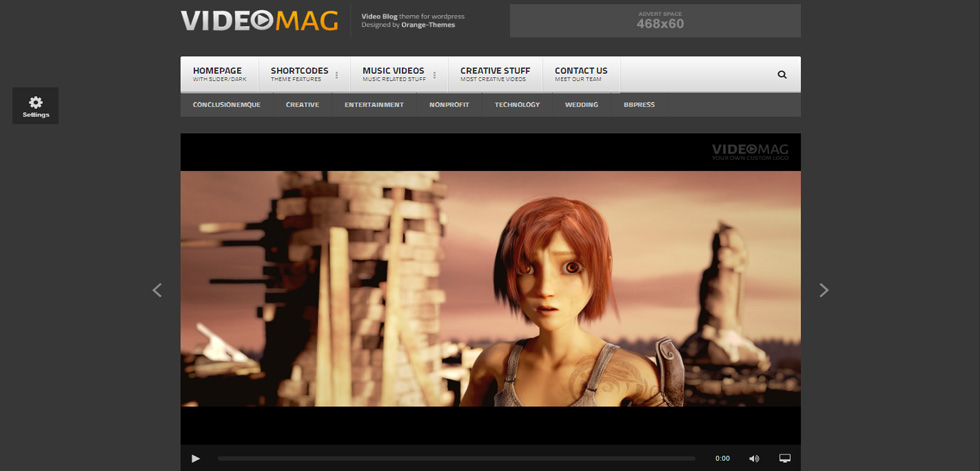The height and width of the screenshot is (471, 980).
Task: Click the video progress bar
Action: tap(456, 459)
